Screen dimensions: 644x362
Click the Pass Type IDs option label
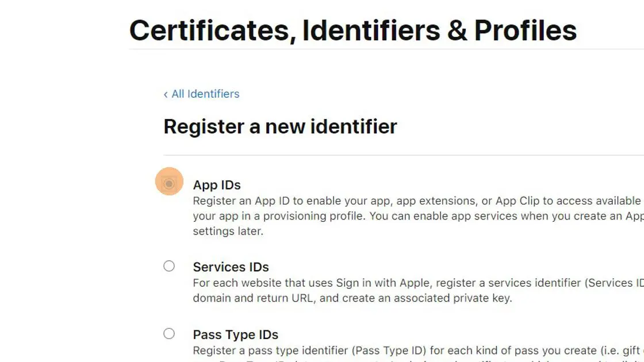pyautogui.click(x=235, y=334)
